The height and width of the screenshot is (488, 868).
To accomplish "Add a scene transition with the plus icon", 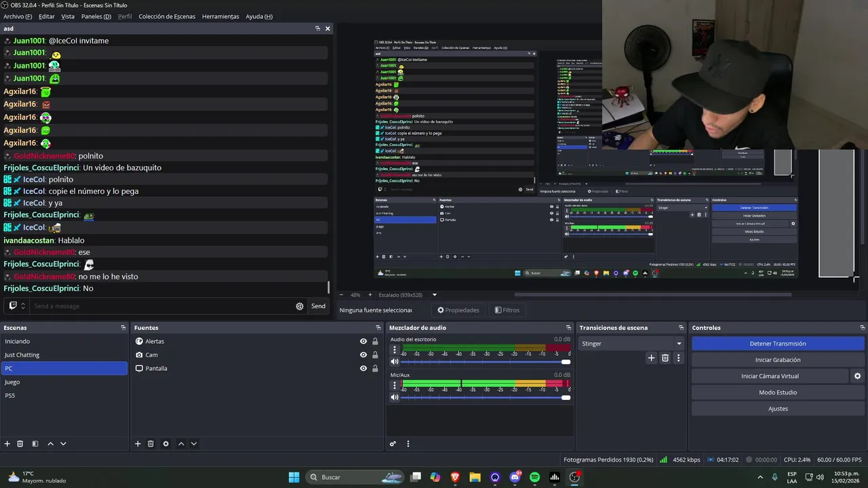I will 651,358.
